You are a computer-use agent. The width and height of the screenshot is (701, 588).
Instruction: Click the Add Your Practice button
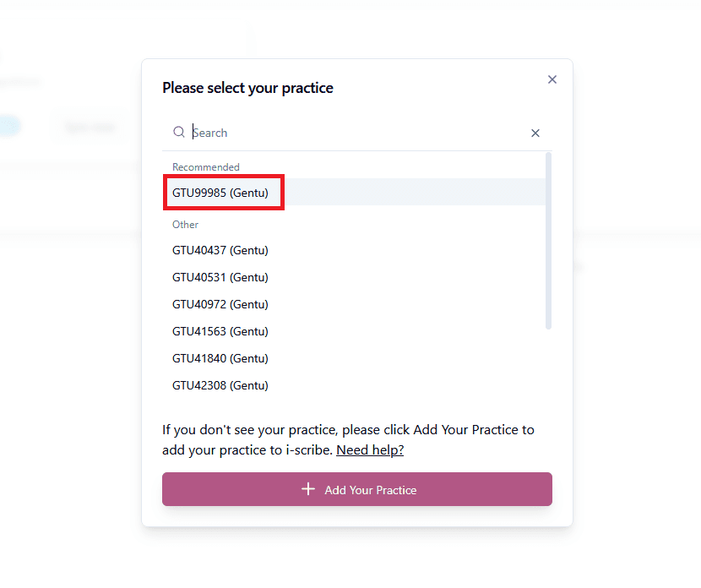pos(357,489)
